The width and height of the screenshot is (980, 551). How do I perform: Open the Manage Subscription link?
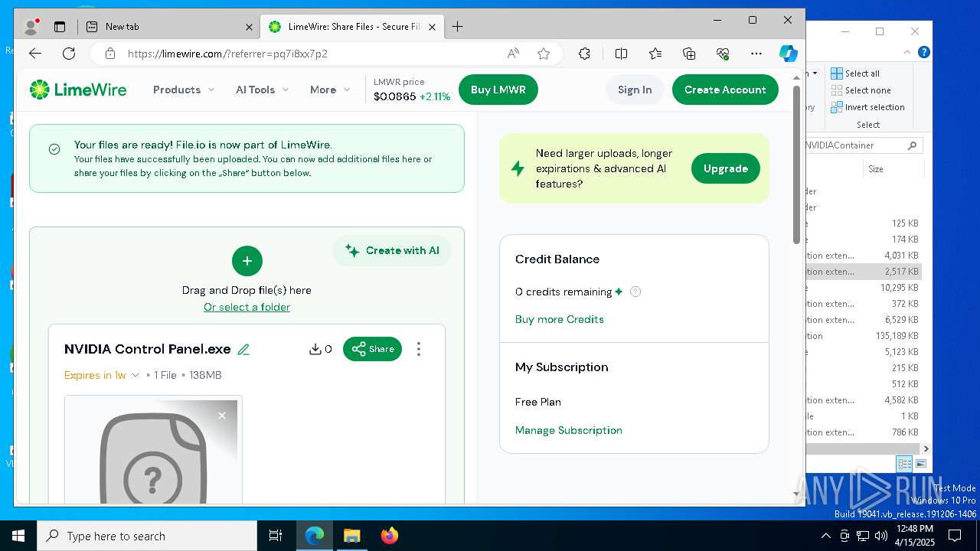[x=569, y=430]
